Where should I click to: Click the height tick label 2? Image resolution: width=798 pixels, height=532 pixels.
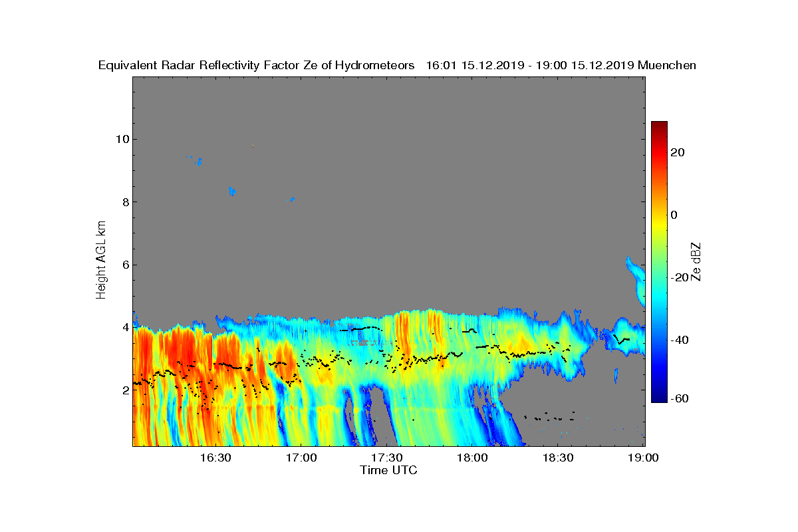pyautogui.click(x=124, y=390)
